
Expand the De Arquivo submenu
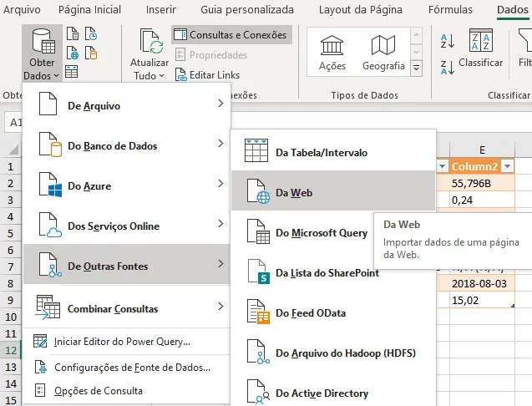tap(126, 106)
